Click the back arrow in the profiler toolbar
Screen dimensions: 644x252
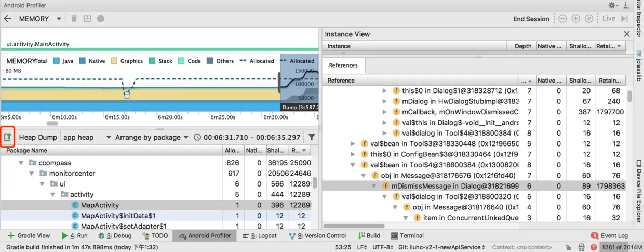point(7,19)
